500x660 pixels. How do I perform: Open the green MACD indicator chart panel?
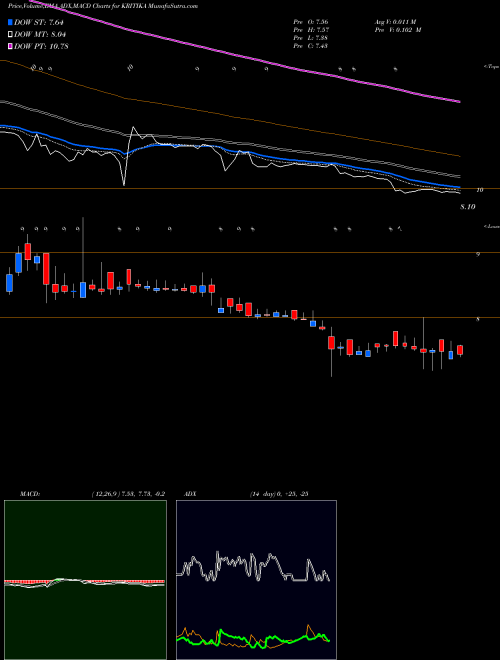pyautogui.click(x=85, y=580)
